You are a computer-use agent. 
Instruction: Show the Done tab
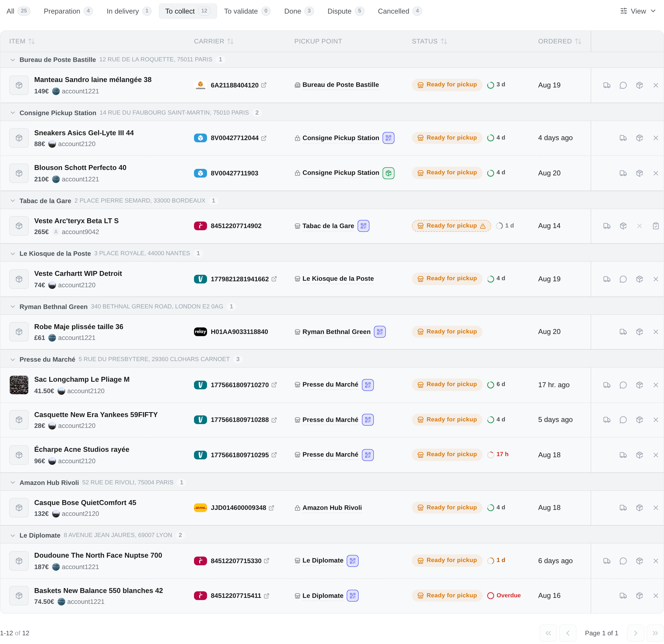(299, 11)
